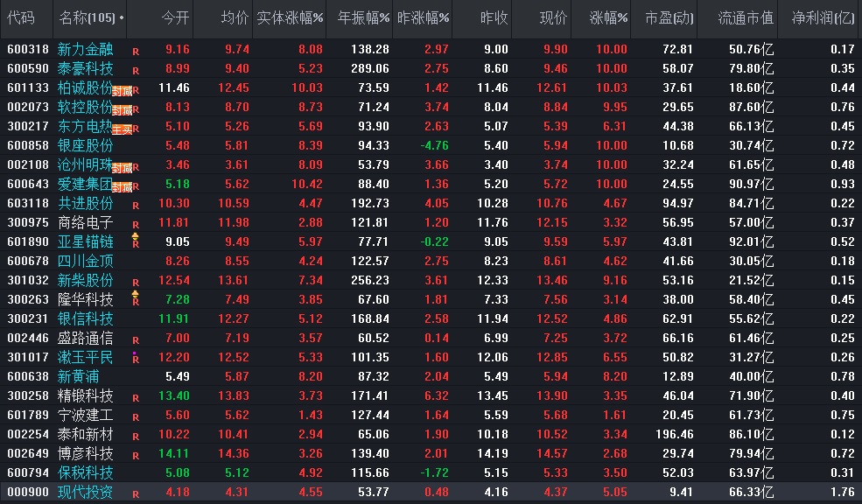Sort the list by 今开 column
This screenshot has height=504, width=862.
[x=175, y=18]
